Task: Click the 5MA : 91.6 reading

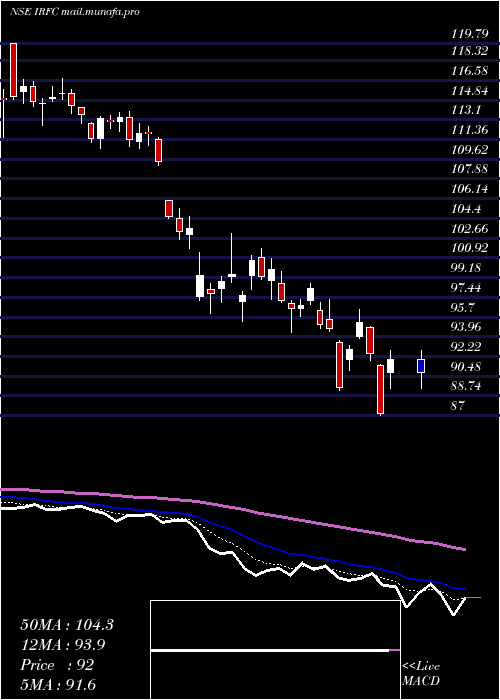Action: coord(58,685)
